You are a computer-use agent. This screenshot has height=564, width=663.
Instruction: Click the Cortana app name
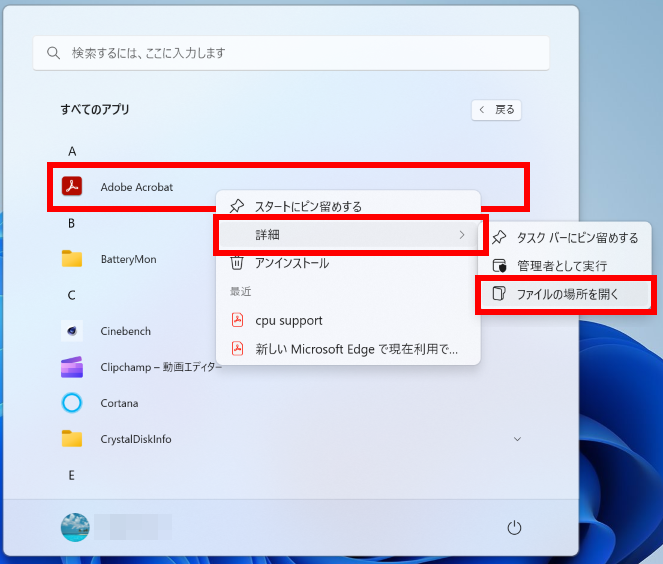(119, 403)
